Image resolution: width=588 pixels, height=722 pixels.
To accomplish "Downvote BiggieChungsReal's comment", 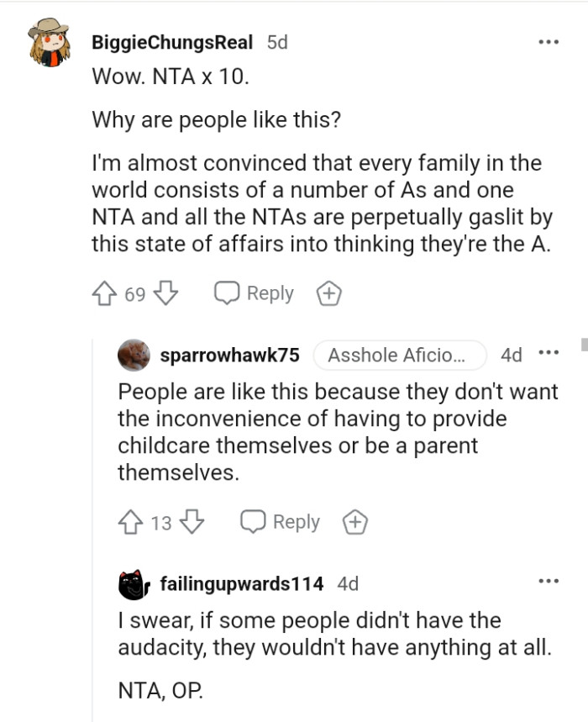I will (165, 292).
